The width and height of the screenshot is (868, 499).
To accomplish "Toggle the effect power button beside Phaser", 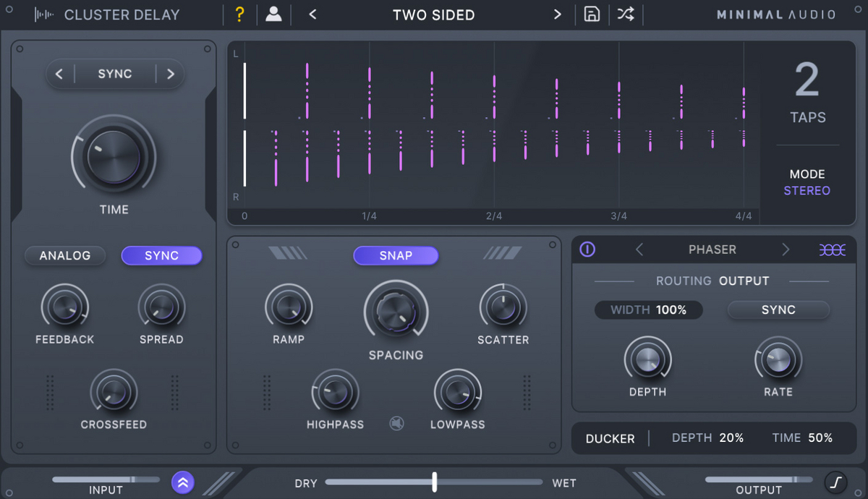I will pos(587,249).
